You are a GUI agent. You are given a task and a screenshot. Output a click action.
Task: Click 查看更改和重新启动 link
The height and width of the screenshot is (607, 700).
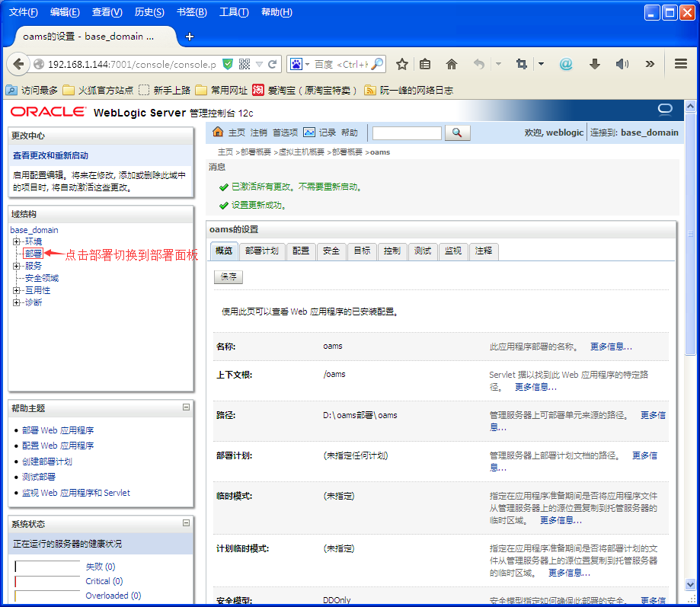pos(50,156)
